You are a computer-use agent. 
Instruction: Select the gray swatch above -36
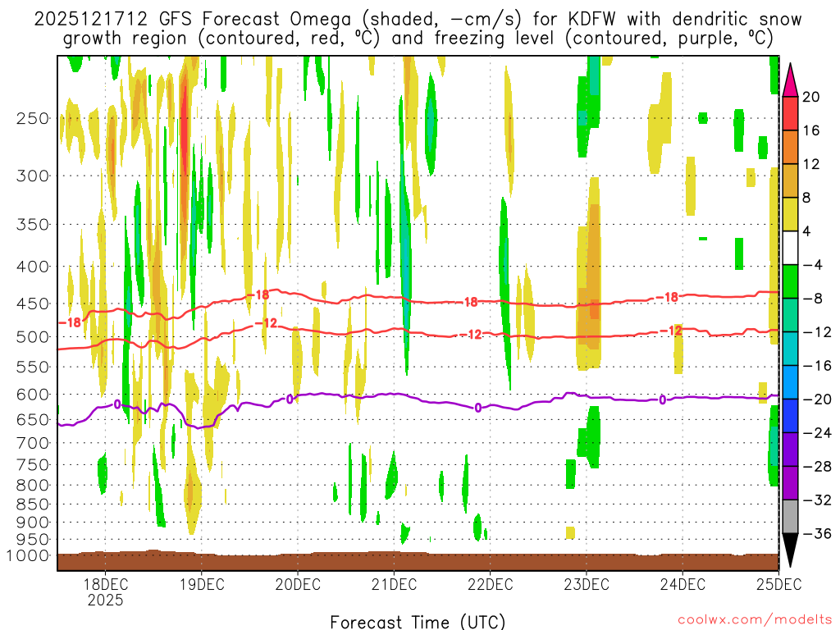790,516
